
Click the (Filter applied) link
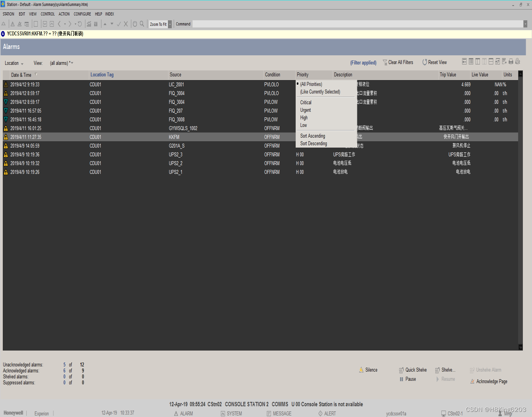[x=363, y=62]
